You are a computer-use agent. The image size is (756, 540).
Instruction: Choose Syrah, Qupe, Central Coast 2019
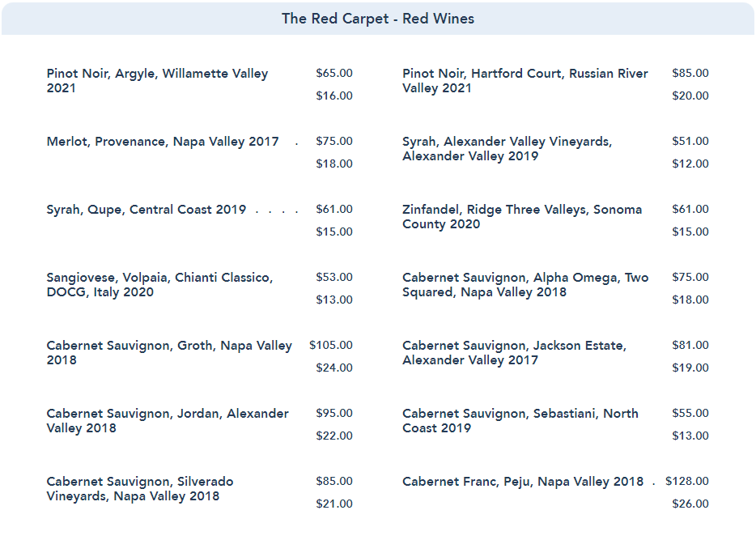pyautogui.click(x=147, y=210)
